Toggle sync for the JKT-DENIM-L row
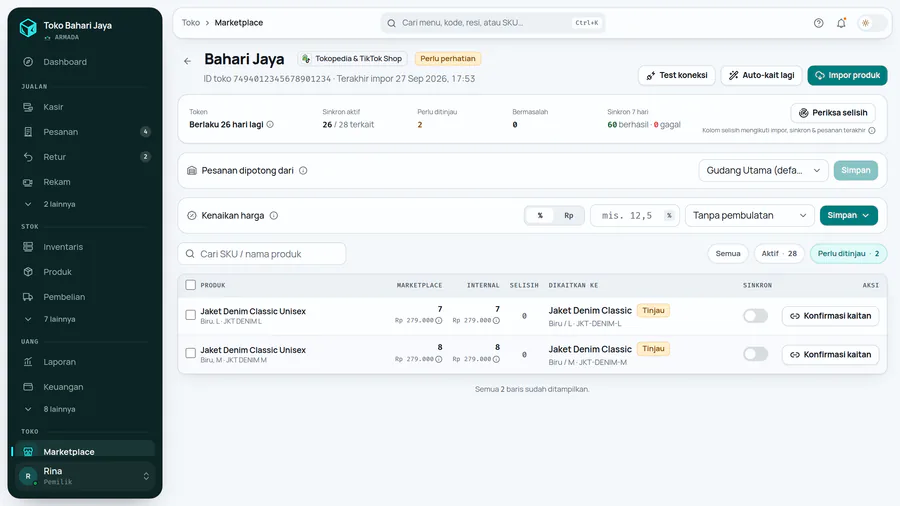 [x=755, y=316]
